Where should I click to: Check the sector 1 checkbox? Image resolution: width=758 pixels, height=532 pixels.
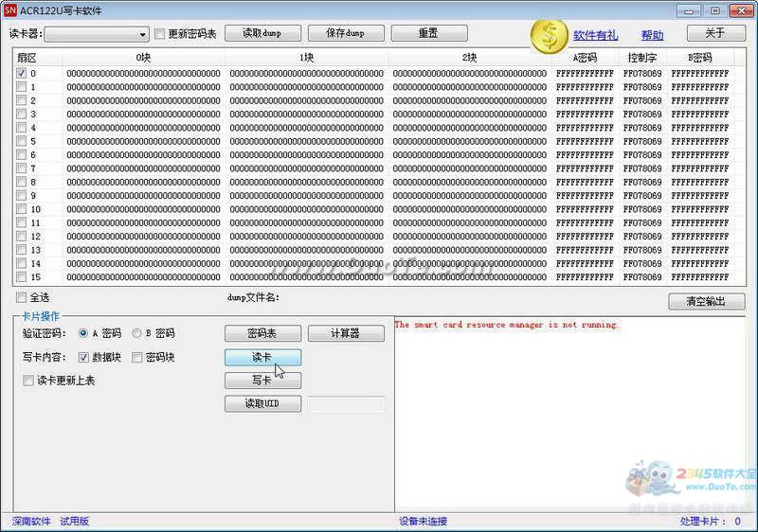[x=21, y=86]
